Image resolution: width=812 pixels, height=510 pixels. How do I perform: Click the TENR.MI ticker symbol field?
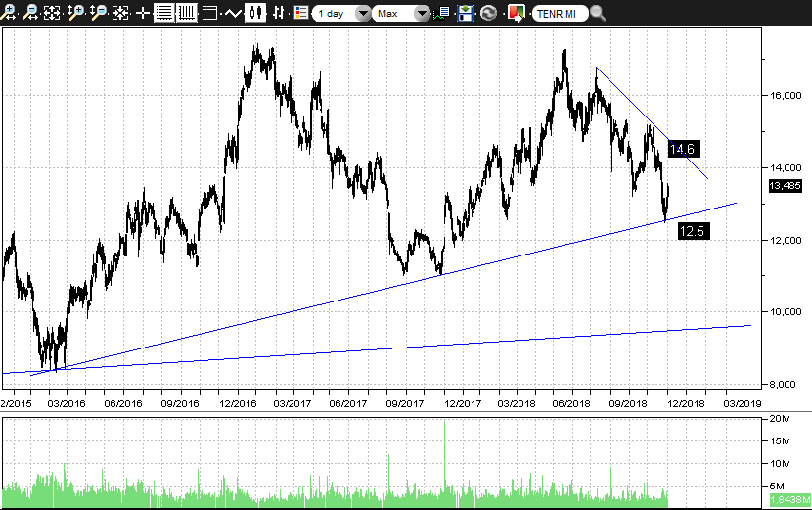[562, 14]
